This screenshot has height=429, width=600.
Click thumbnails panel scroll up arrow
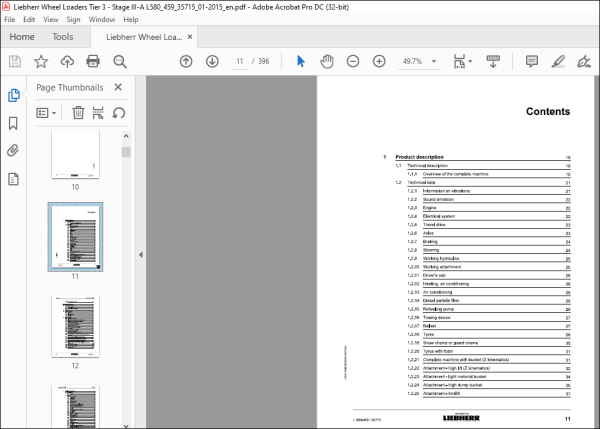[x=126, y=136]
